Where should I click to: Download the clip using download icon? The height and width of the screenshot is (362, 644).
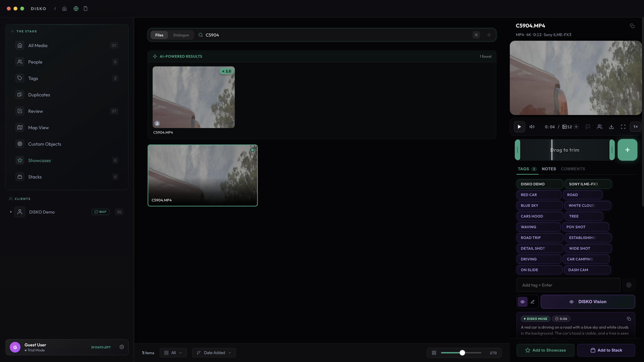[611, 127]
